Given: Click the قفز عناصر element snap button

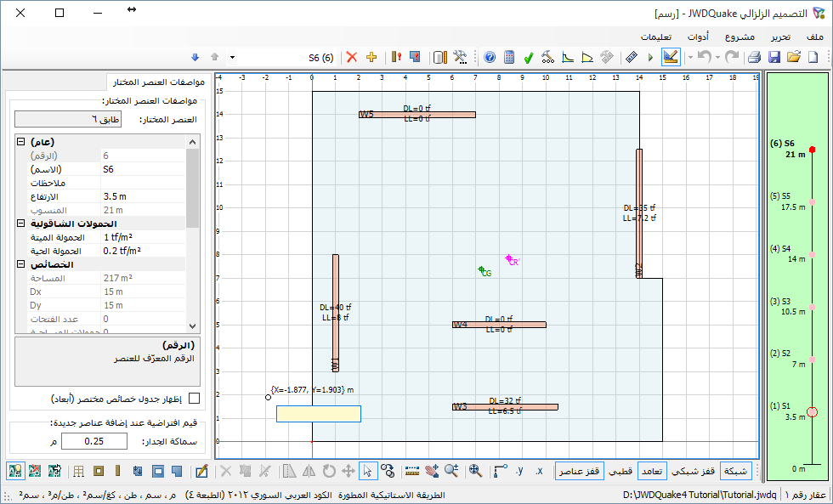Looking at the screenshot, I should pos(580,471).
